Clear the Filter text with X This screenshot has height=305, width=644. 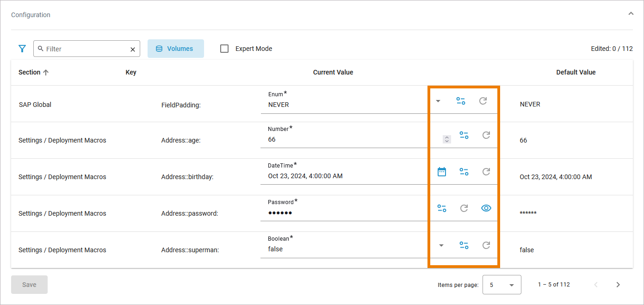point(133,49)
